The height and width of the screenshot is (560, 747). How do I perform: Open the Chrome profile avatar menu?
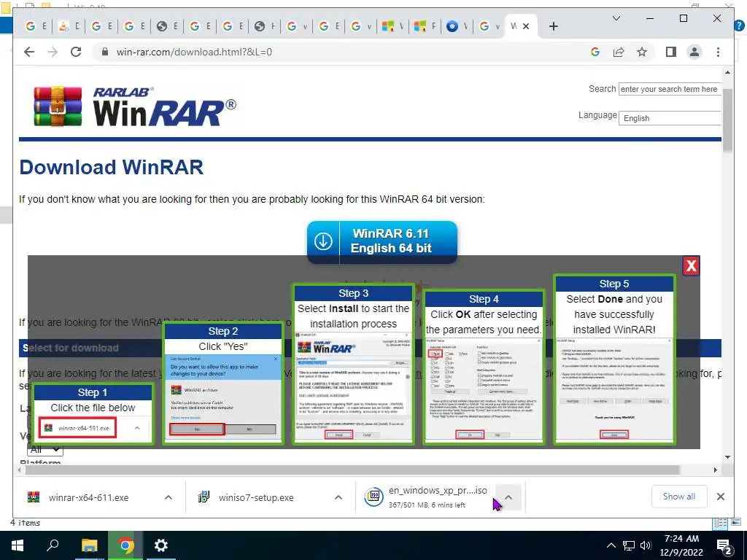[x=694, y=52]
